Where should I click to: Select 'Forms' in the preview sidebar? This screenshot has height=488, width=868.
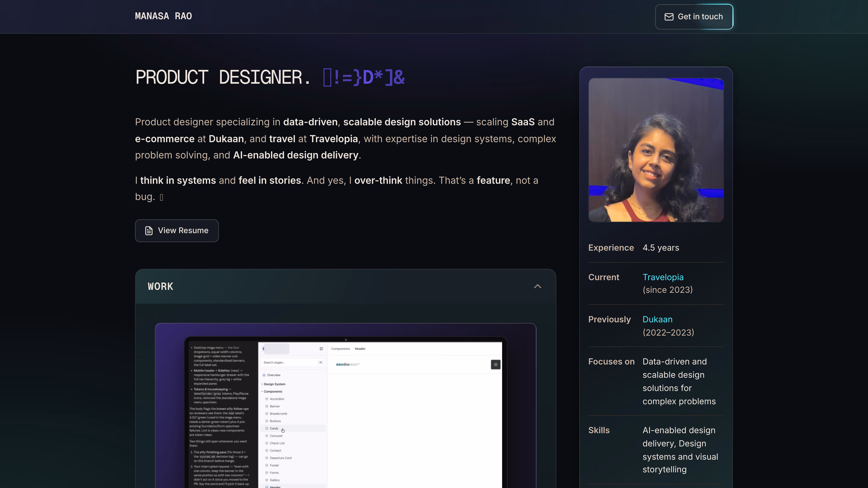(274, 473)
